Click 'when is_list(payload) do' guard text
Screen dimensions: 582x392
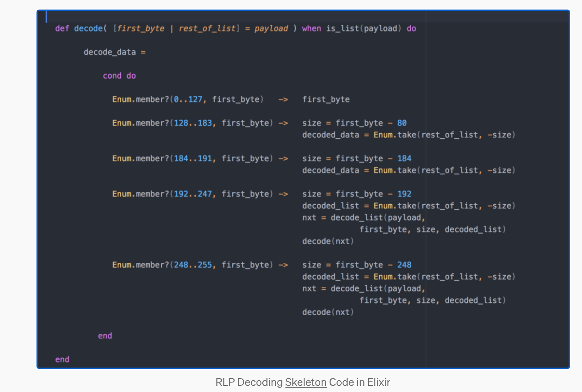pyautogui.click(x=359, y=29)
